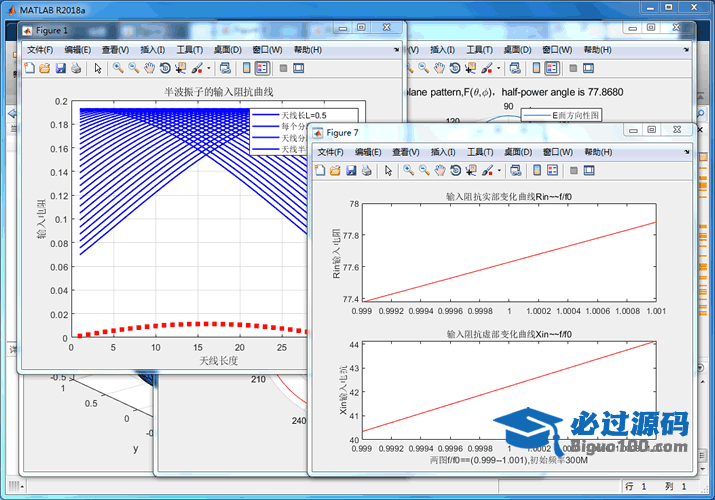Open 插入(I) menu in Figure 1
The height and width of the screenshot is (500, 715).
(x=152, y=50)
